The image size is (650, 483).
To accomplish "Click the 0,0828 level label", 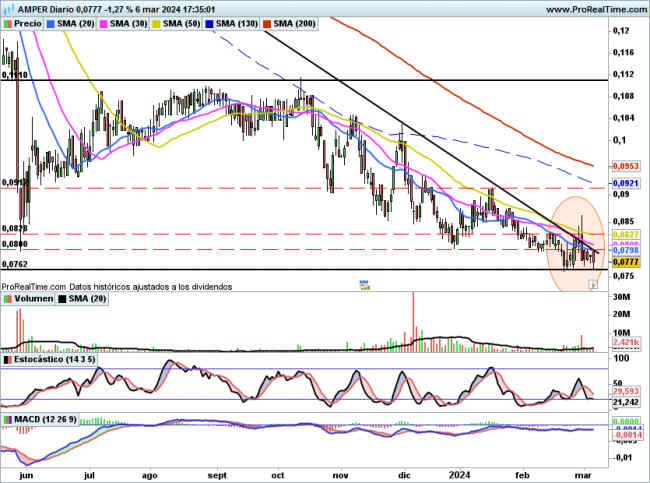I will (x=15, y=228).
